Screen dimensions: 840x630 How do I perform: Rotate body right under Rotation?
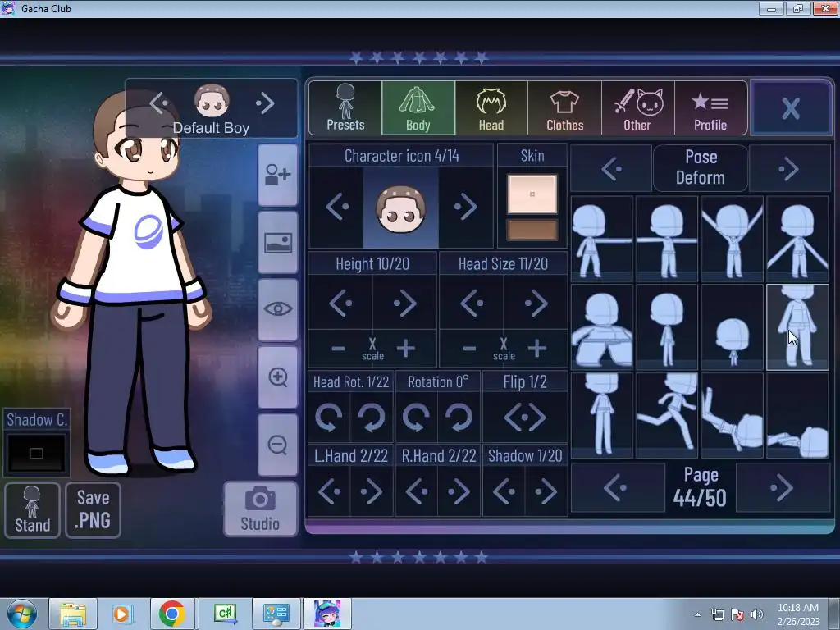[459, 418]
